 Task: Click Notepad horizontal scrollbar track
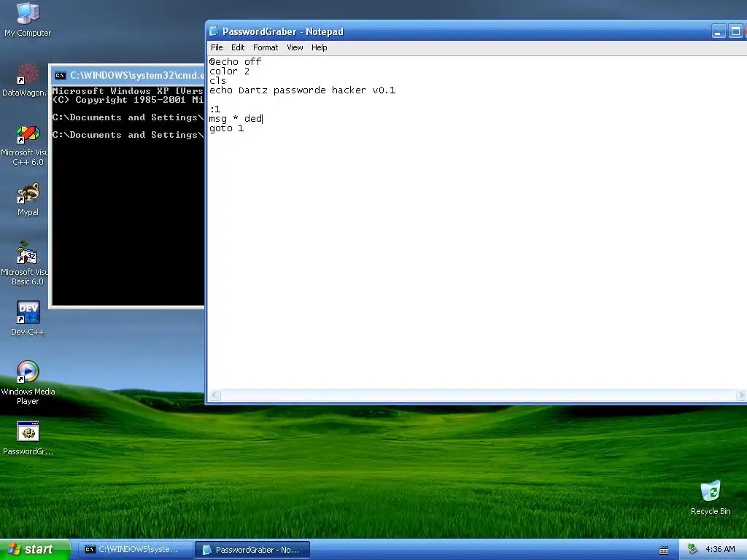point(478,394)
